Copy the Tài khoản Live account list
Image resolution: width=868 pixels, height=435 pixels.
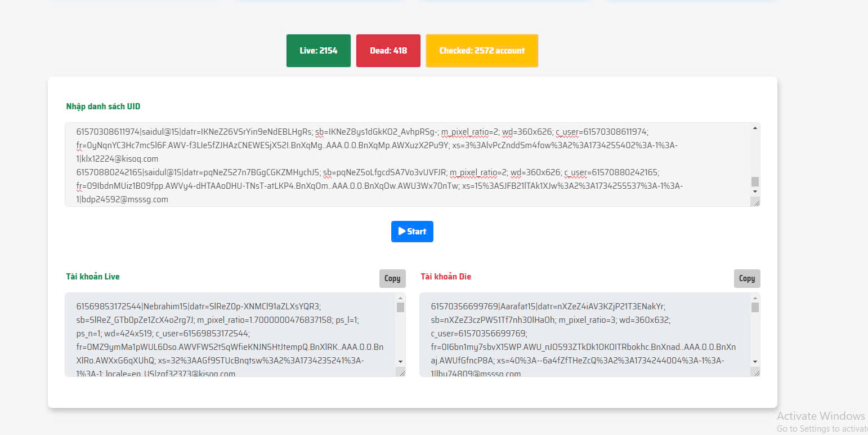click(x=392, y=278)
